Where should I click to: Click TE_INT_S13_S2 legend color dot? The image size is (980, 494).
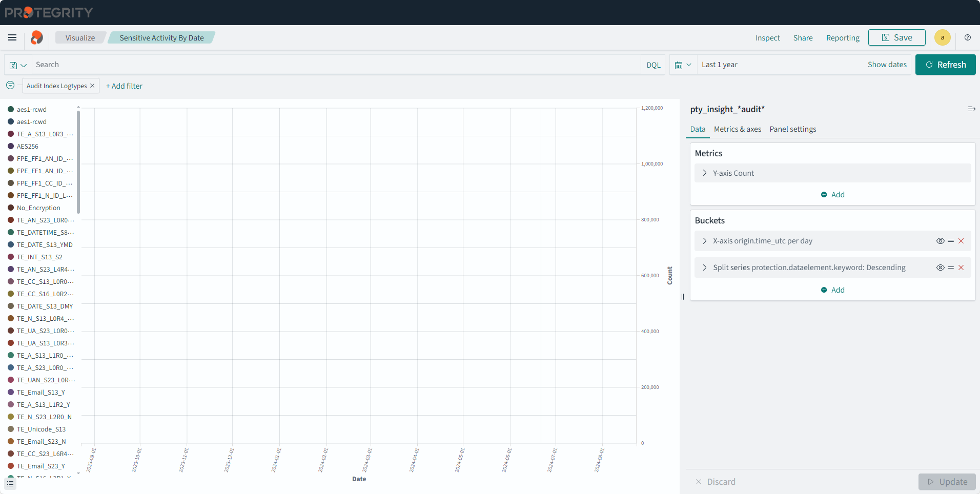[x=11, y=257]
